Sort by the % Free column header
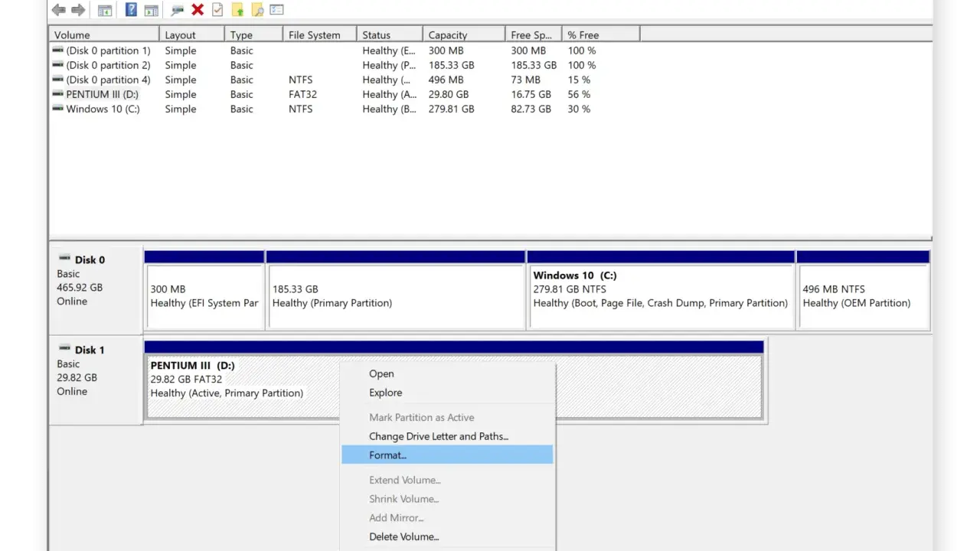This screenshot has height=551, width=980. tap(601, 34)
